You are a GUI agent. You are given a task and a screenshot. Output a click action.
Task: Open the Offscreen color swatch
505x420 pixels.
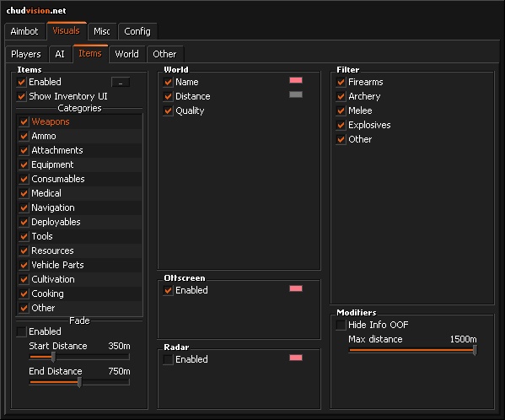click(296, 288)
